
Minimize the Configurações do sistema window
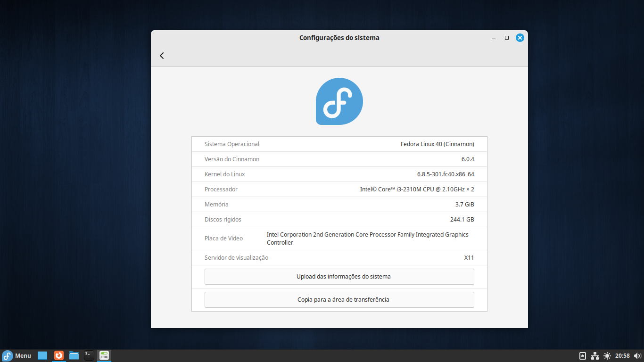[494, 38]
